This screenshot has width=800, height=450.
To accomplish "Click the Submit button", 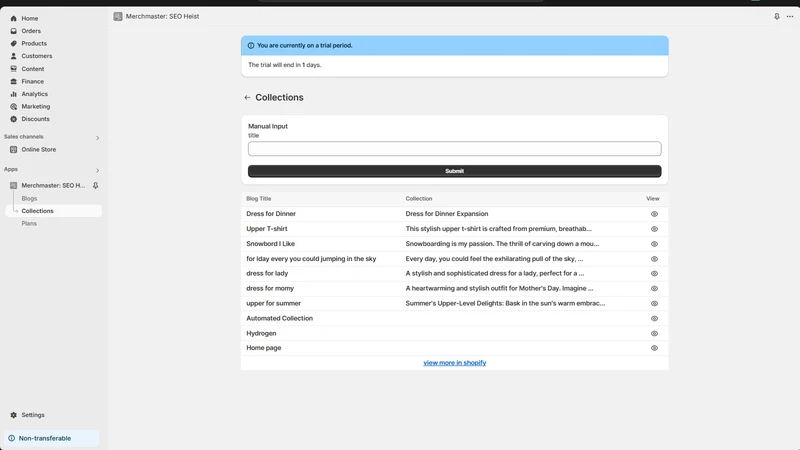I will point(455,171).
